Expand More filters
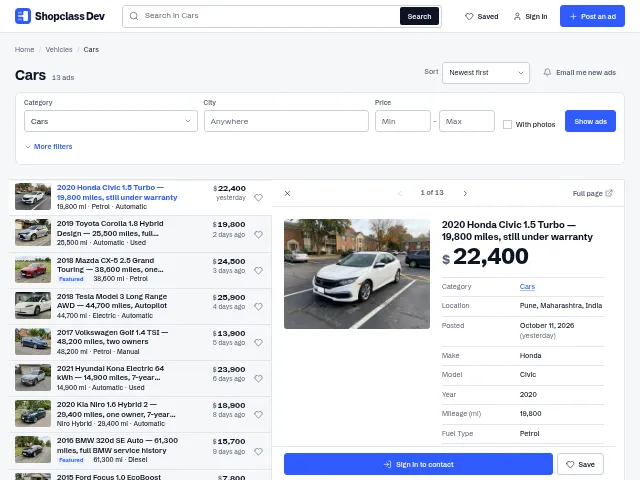 pos(49,147)
